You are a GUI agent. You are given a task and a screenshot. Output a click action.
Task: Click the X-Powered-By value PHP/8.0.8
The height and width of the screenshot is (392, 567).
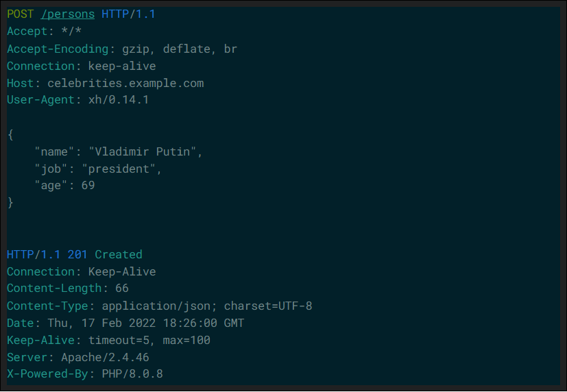point(132,373)
